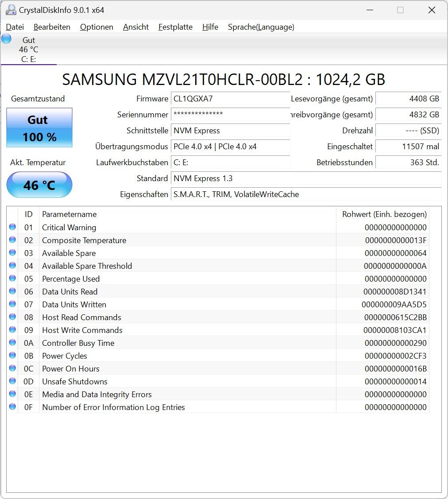Click the Rohwert (Einh. bezogen) column header
This screenshot has width=448, height=499.
click(x=382, y=214)
